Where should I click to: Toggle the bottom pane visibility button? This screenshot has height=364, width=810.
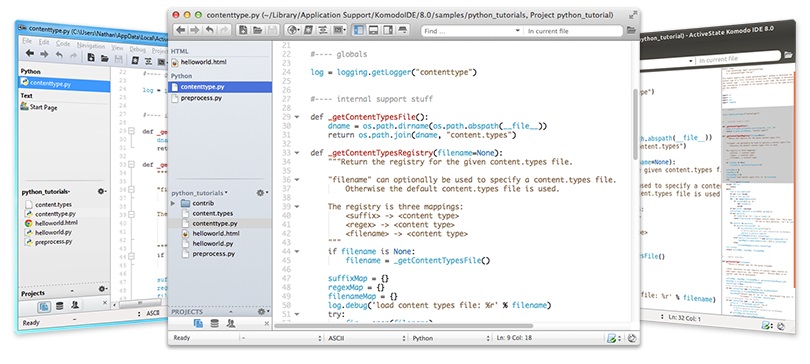372,30
